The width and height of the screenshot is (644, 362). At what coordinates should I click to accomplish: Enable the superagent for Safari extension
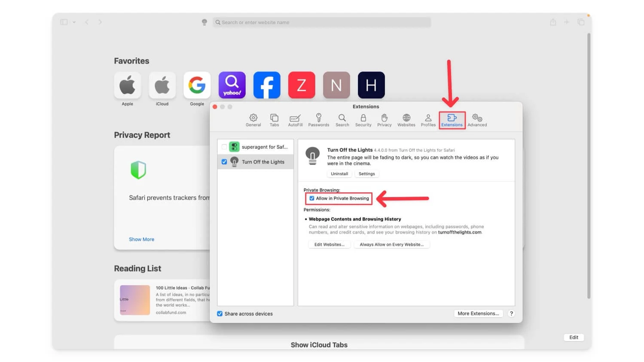pos(224,147)
